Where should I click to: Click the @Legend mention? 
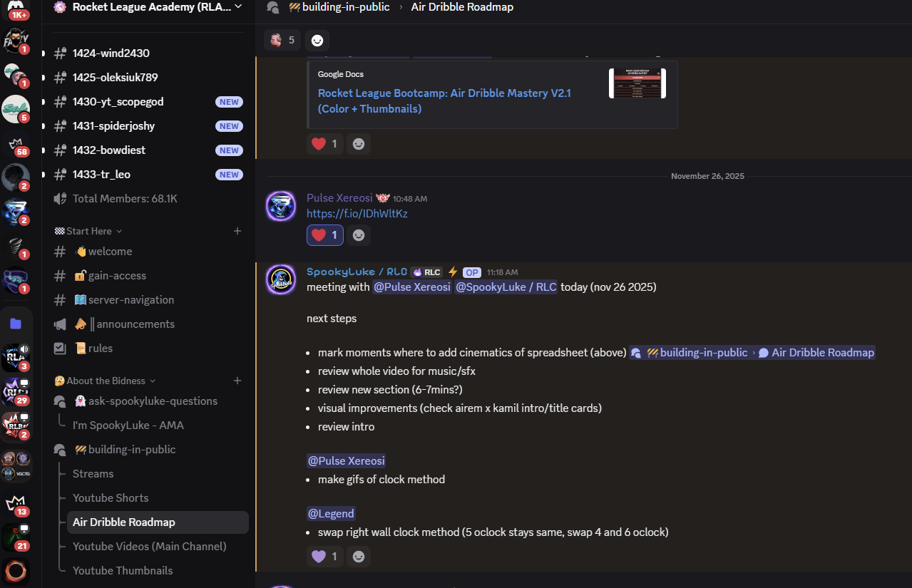(x=331, y=513)
